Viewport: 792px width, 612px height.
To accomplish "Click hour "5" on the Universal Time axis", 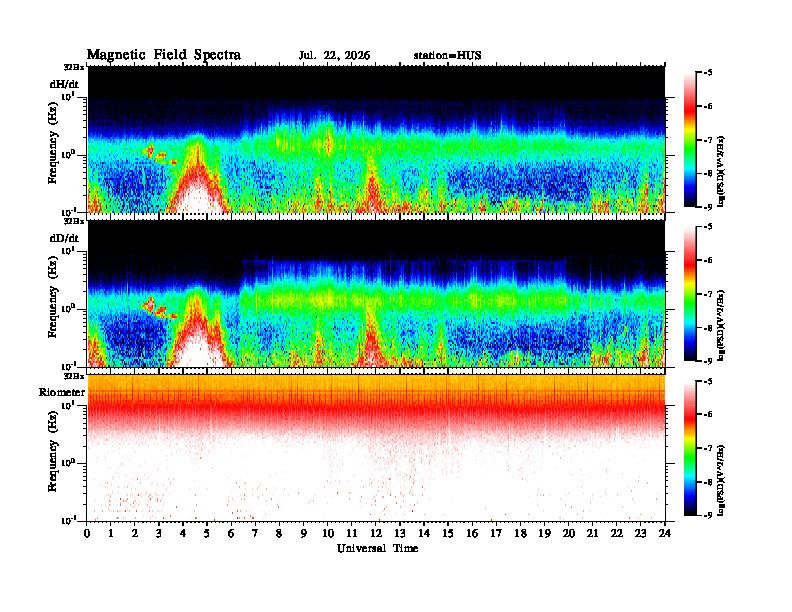I will point(207,533).
